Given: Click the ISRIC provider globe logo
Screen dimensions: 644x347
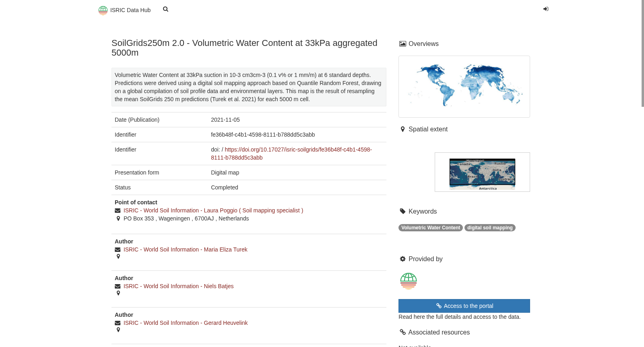Looking at the screenshot, I should [409, 281].
